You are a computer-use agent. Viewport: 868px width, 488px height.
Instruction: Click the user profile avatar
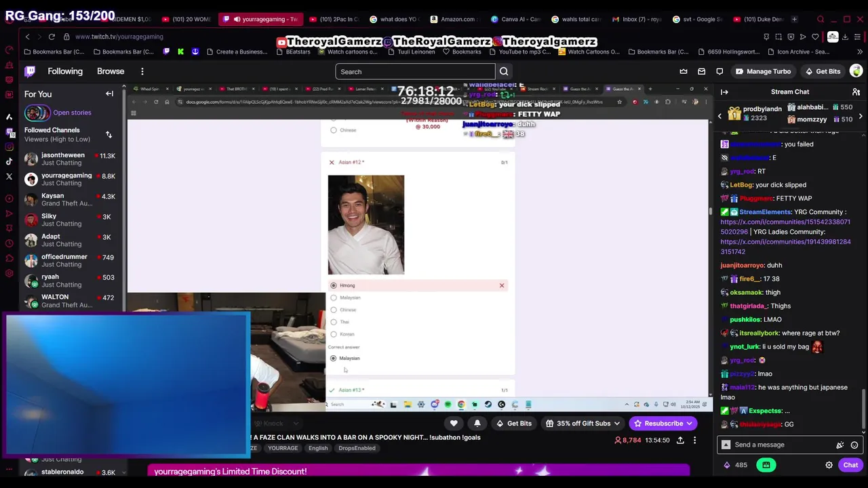click(x=856, y=71)
